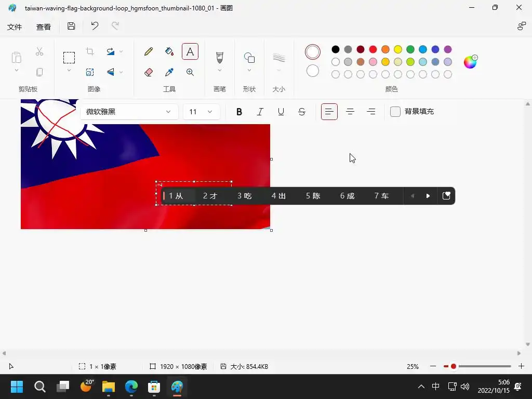Select the Magnifier tool
The width and height of the screenshot is (532, 399).
click(x=190, y=72)
